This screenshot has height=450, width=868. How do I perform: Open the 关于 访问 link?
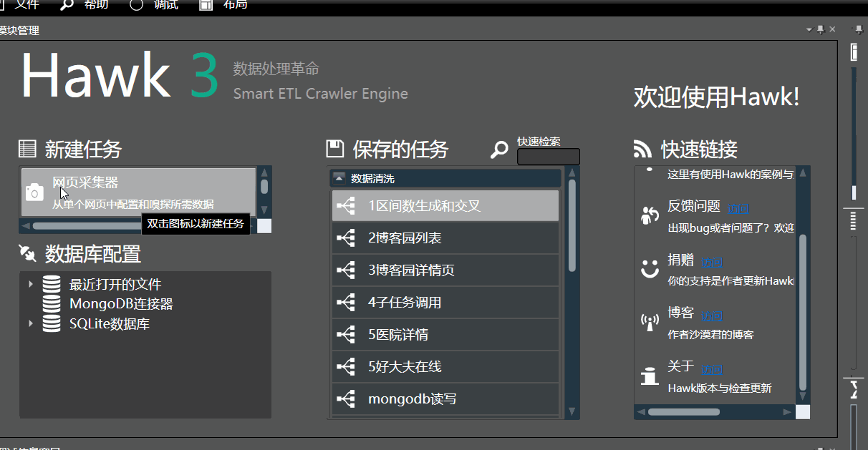(711, 369)
